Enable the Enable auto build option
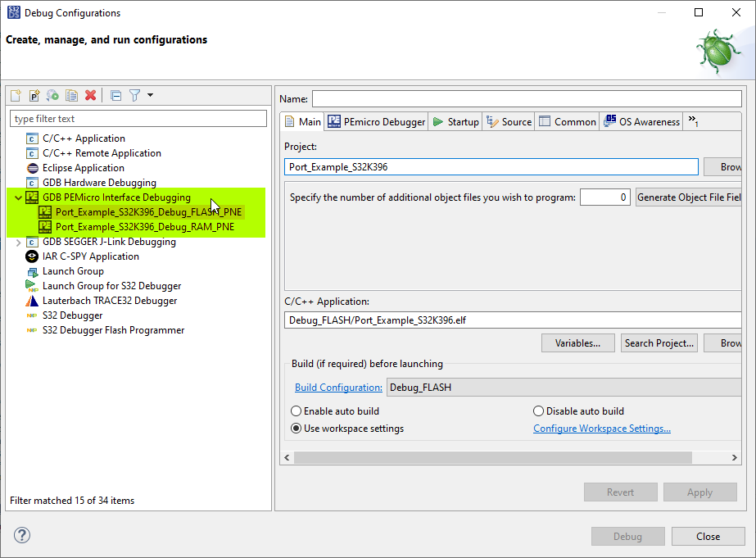756x558 pixels. coord(297,411)
